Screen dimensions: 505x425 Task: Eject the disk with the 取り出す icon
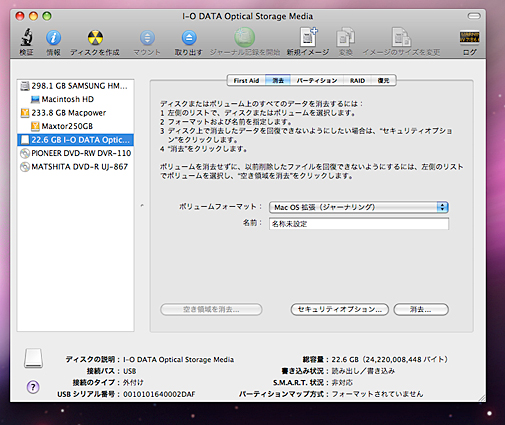[189, 38]
